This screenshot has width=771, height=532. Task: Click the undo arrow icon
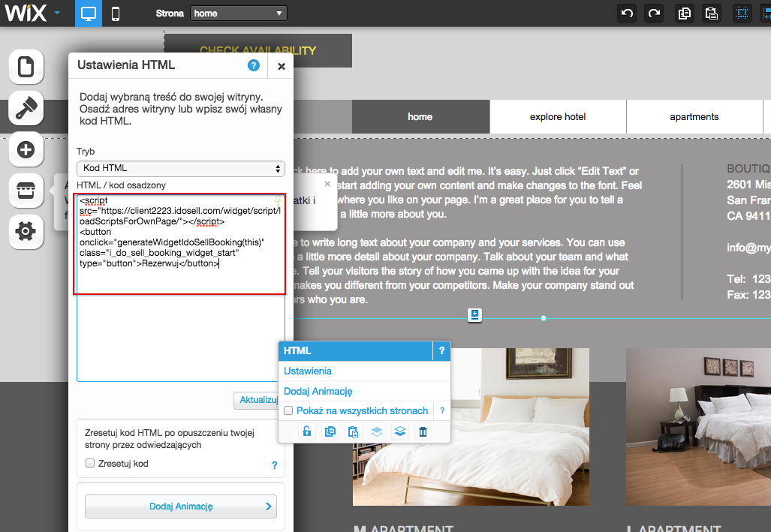tap(627, 14)
